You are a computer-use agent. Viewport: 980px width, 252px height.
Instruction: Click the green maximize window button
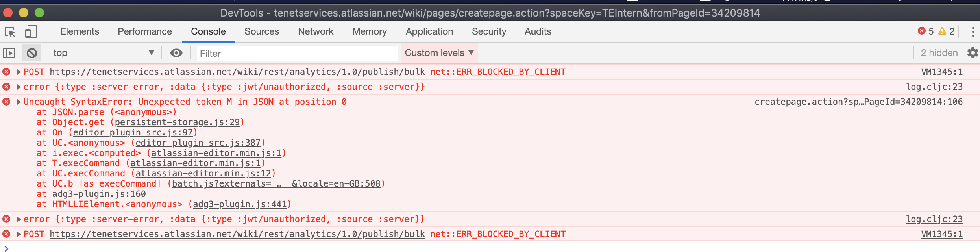coord(39,13)
